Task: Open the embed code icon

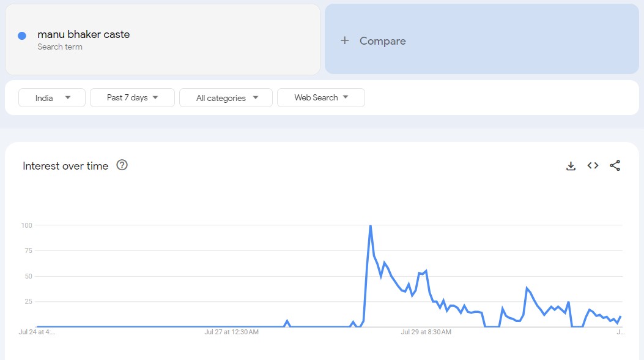Action: (x=593, y=166)
